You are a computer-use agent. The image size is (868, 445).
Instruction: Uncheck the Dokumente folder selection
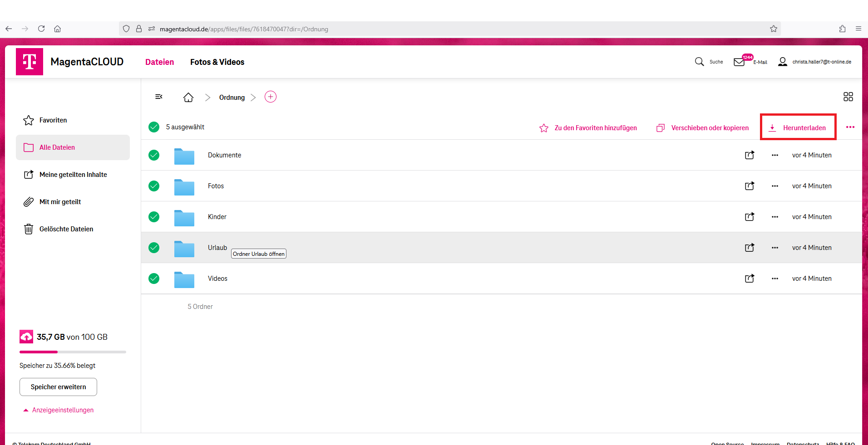pos(154,155)
